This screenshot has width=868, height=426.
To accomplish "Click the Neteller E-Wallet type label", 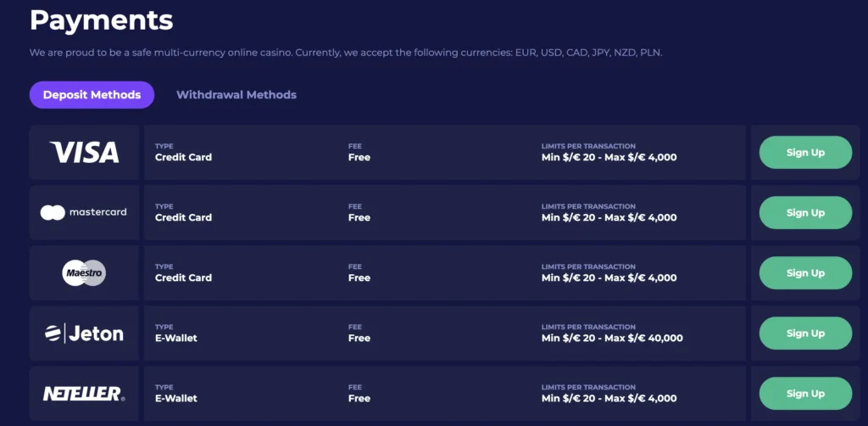I will [x=176, y=398].
